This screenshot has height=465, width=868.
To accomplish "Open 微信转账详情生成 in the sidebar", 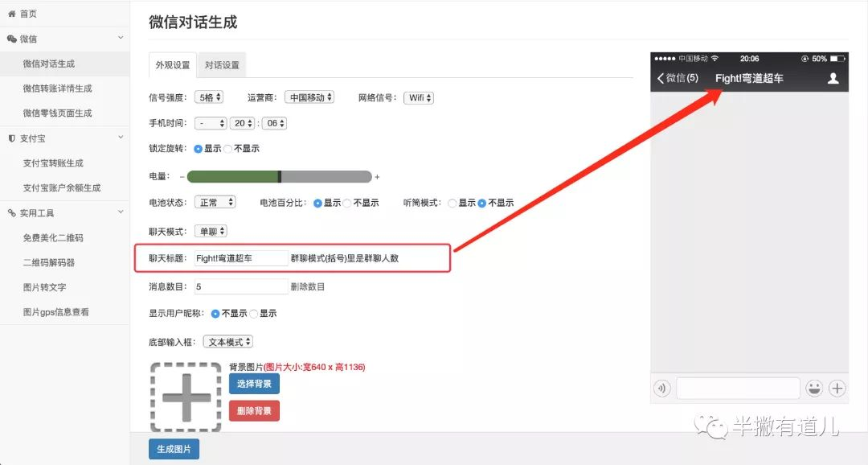I will pyautogui.click(x=57, y=88).
